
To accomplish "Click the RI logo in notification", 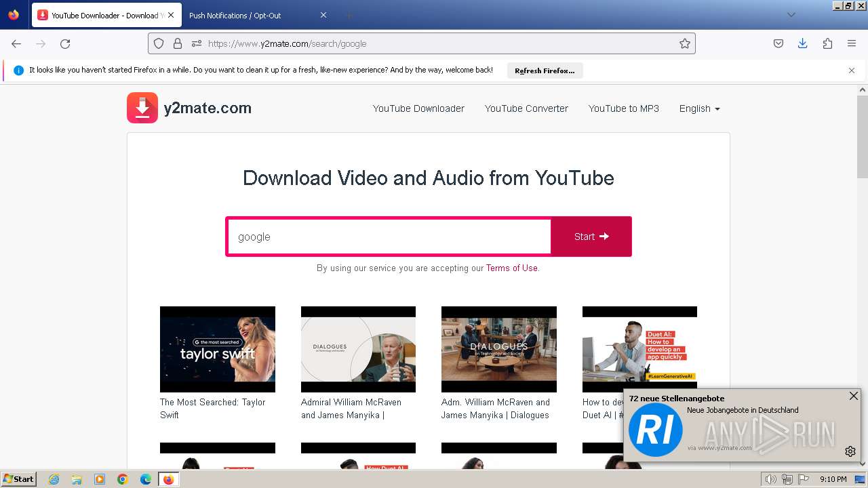I will coord(655,430).
